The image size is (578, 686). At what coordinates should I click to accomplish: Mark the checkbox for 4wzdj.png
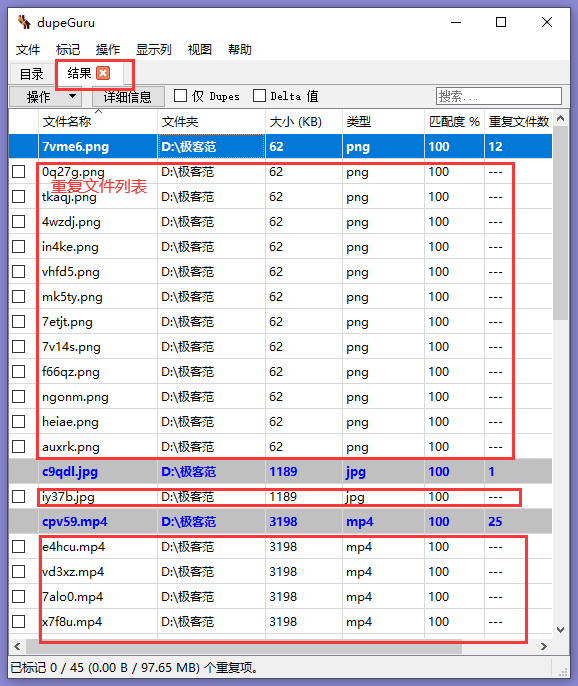point(18,221)
